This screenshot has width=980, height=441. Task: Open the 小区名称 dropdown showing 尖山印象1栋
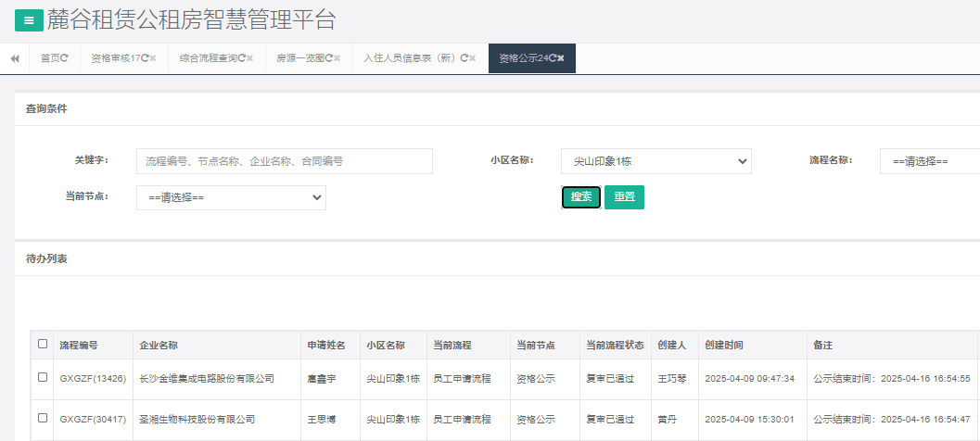[x=655, y=161]
